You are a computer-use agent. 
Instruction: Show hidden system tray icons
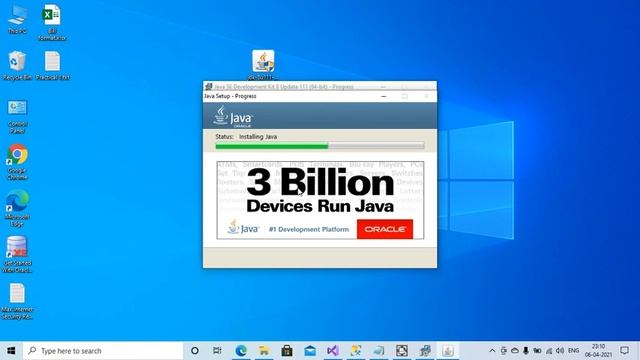492,351
